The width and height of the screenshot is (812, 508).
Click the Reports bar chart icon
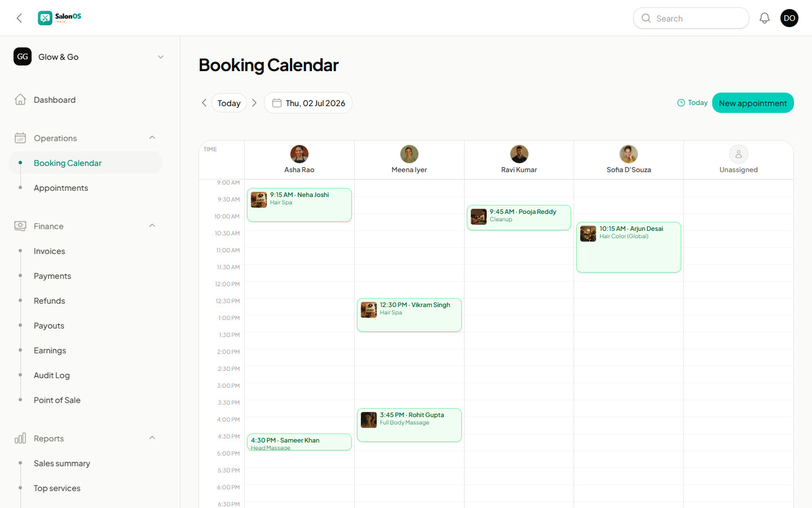[20, 439]
